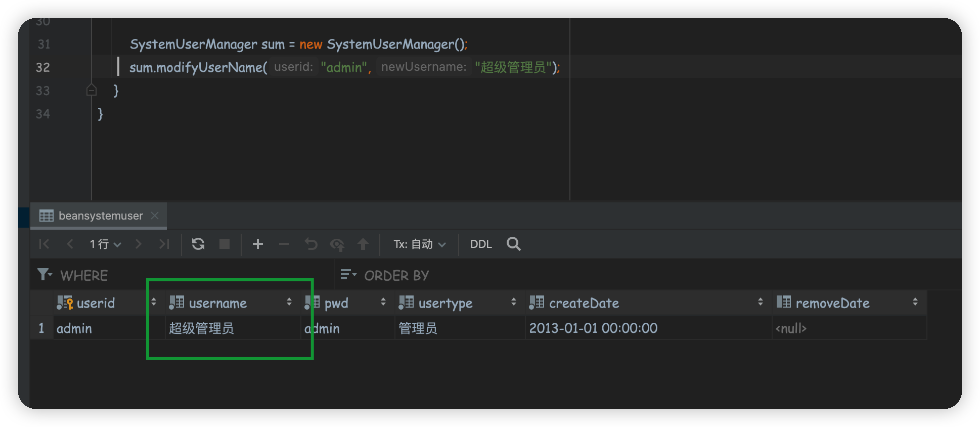The width and height of the screenshot is (980, 427).
Task: Open the row count dropdown showing 1 行
Action: [x=105, y=244]
